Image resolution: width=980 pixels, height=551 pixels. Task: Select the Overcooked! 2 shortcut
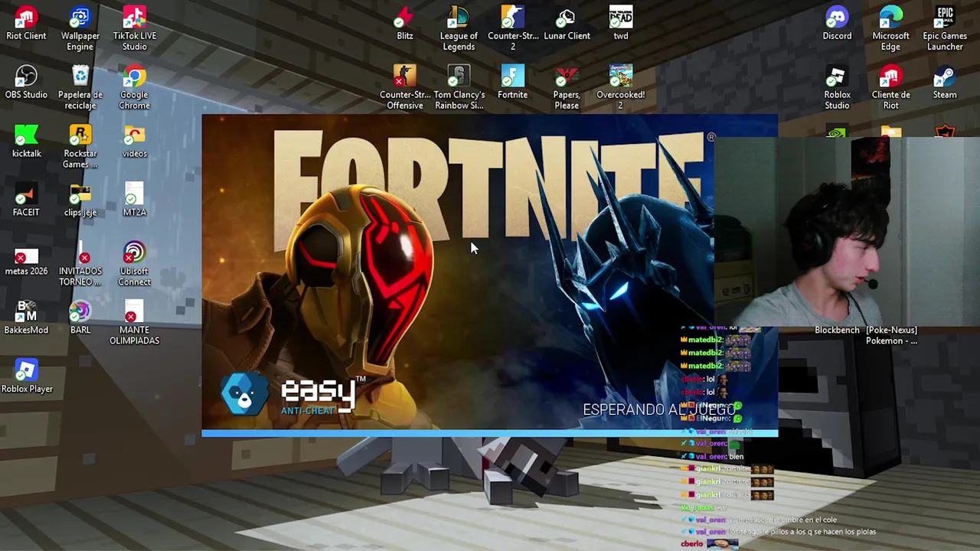tap(621, 88)
